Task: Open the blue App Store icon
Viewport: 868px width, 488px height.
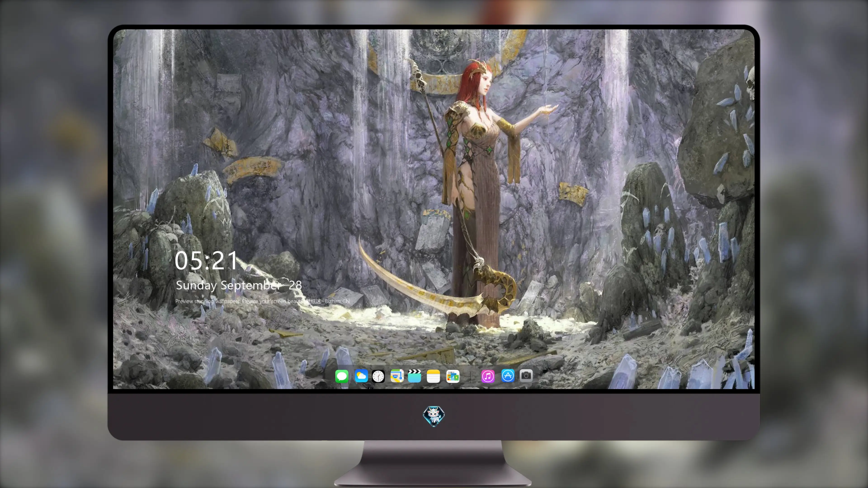Action: (508, 375)
